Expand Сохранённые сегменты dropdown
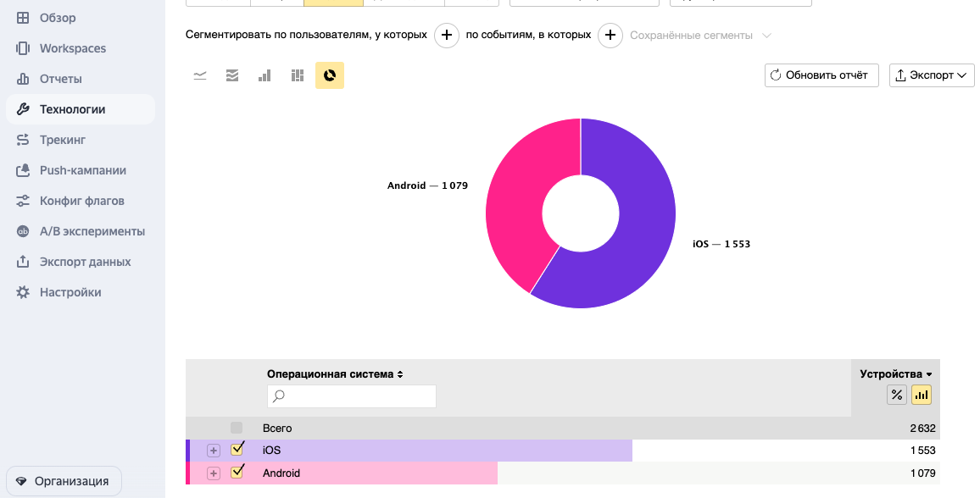The width and height of the screenshot is (980, 498). click(x=700, y=36)
